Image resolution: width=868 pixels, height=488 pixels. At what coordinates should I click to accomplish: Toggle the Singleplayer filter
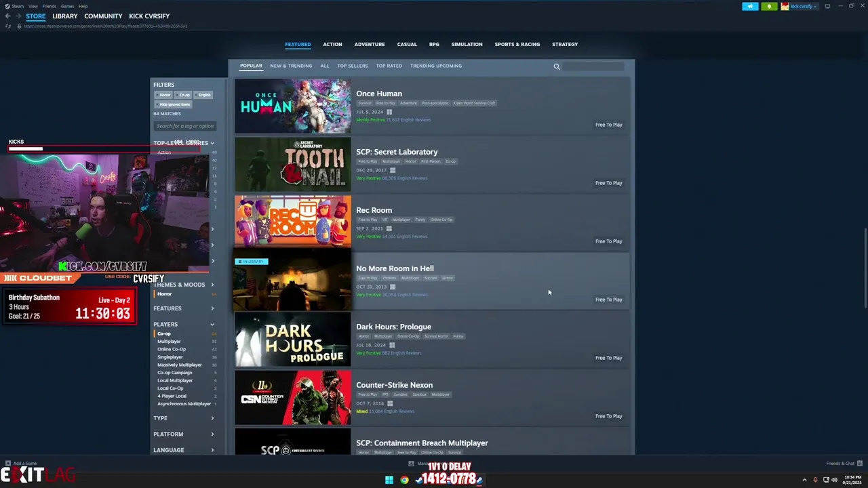[x=184, y=357]
